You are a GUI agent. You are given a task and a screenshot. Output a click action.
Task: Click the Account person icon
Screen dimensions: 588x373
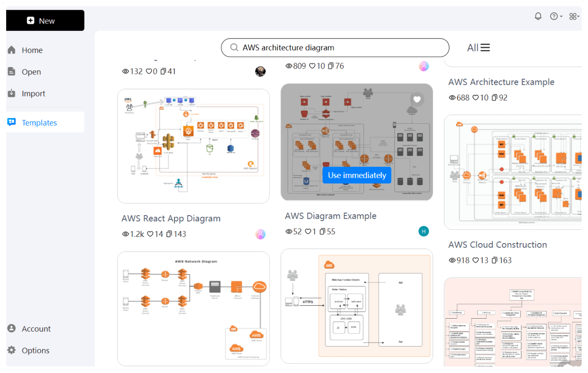12,328
